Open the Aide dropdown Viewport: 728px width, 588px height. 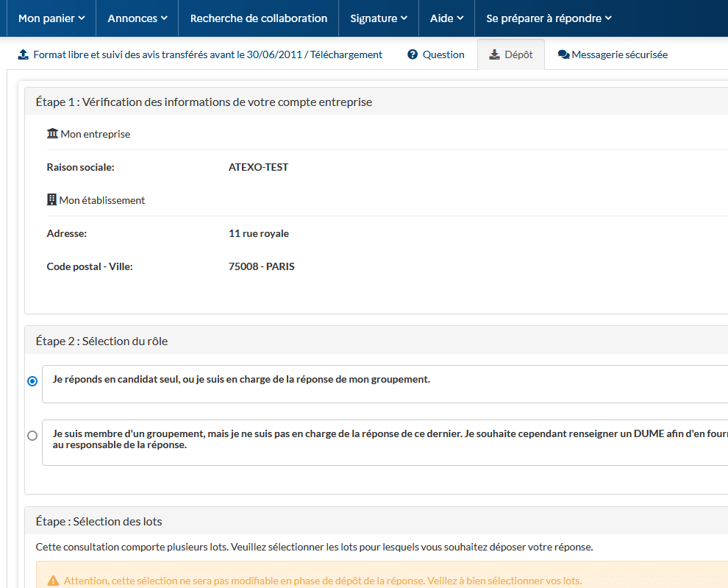point(446,18)
